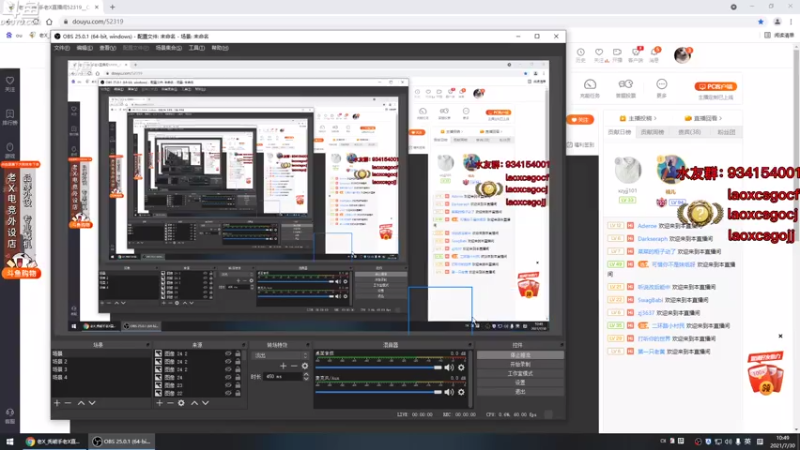The image size is (800, 450).
Task: Mute mic/aux speaker icon
Action: [x=449, y=392]
